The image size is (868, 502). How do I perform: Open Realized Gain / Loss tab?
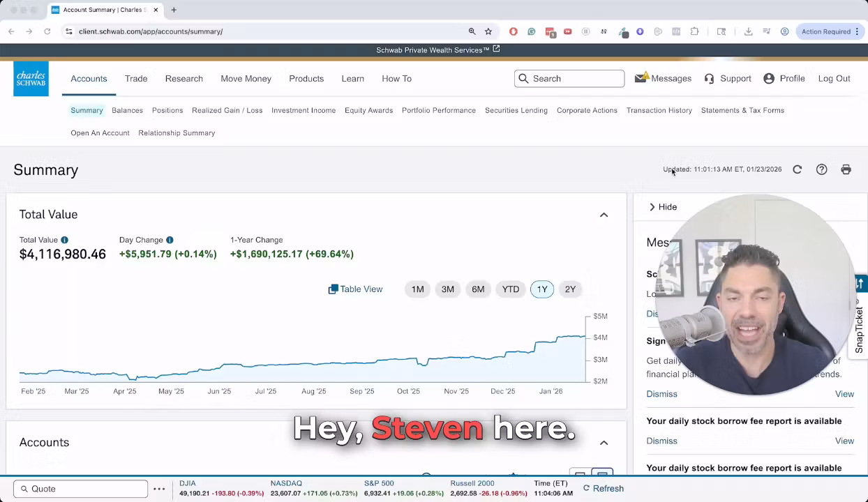[x=227, y=110]
